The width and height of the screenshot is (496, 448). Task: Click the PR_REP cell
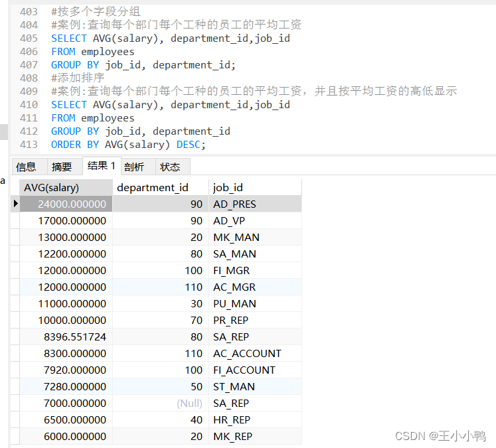pyautogui.click(x=255, y=321)
